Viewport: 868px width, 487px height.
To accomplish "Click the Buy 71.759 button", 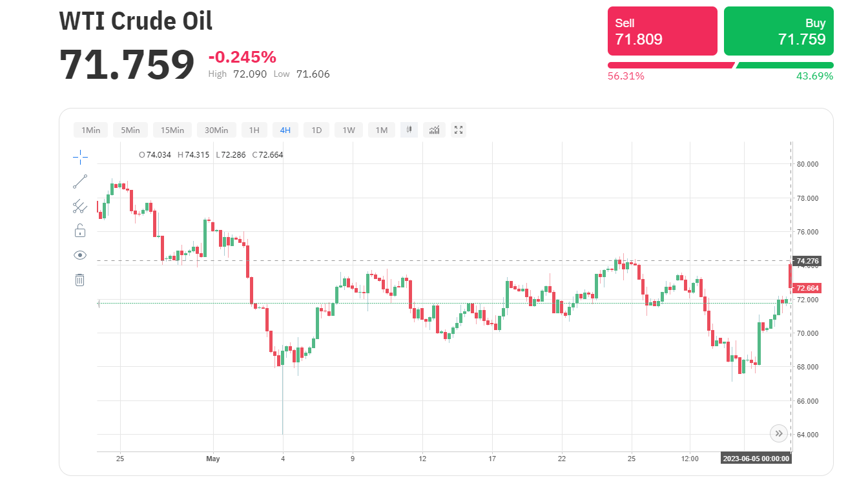I will 778,31.
